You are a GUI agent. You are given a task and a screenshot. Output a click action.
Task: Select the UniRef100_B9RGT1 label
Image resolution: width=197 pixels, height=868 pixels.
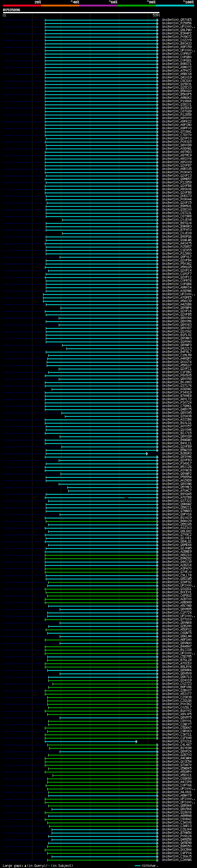177,64
